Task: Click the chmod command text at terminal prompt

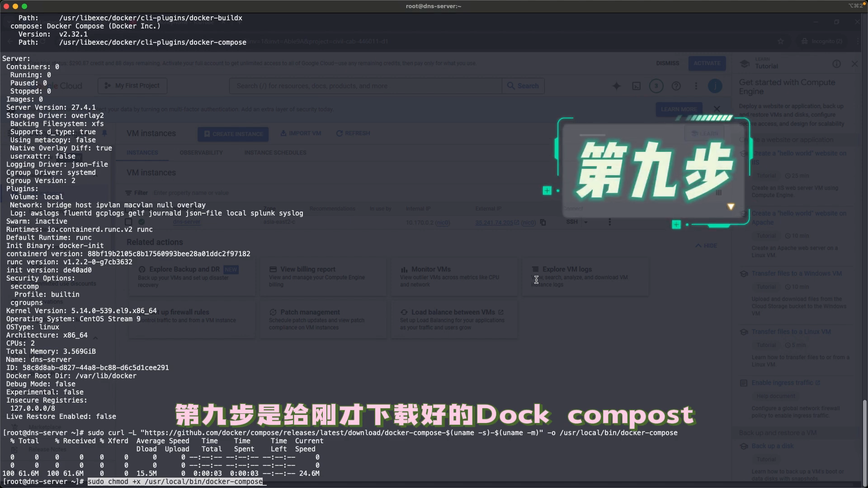Action: [175, 482]
